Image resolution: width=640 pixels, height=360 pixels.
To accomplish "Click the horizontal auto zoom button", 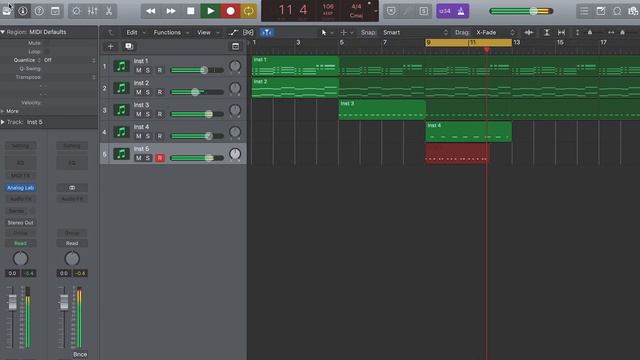I will (x=562, y=32).
